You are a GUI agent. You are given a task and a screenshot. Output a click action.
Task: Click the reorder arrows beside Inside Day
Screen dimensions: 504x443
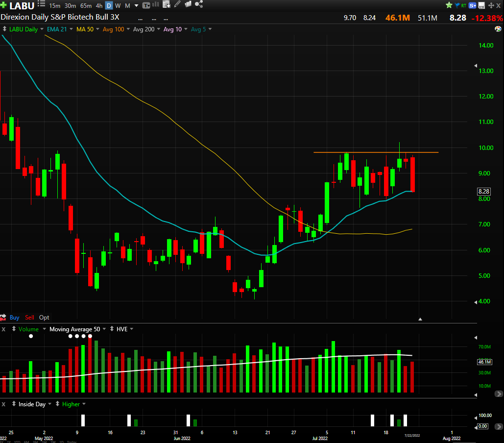coord(14,404)
